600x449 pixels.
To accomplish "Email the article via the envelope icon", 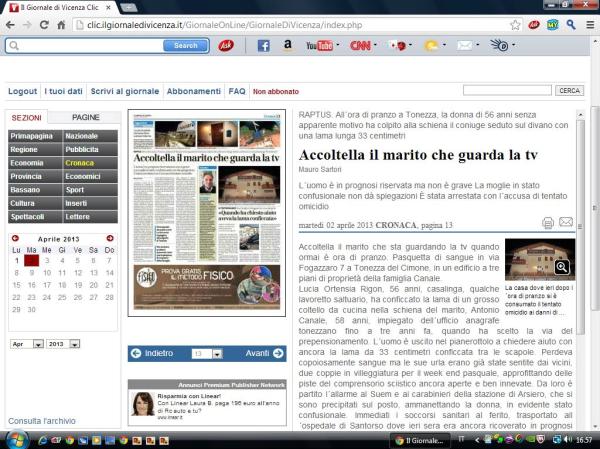I will pyautogui.click(x=566, y=223).
